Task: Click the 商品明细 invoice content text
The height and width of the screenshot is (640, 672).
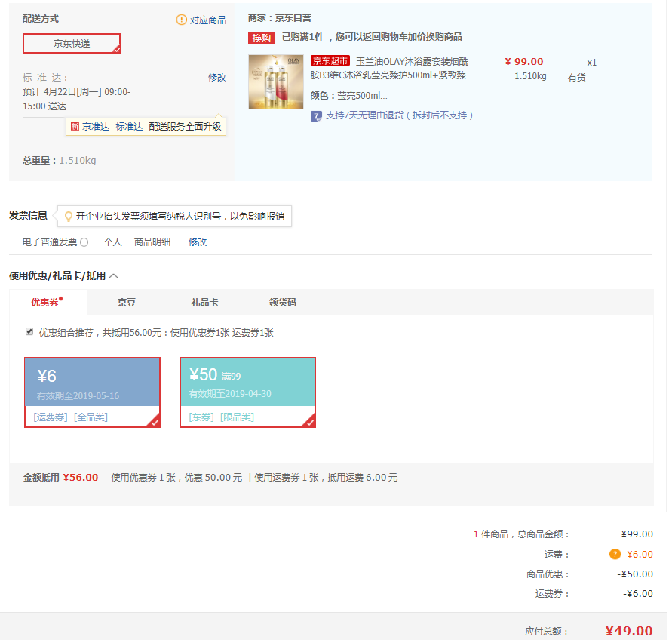Action: (x=152, y=242)
